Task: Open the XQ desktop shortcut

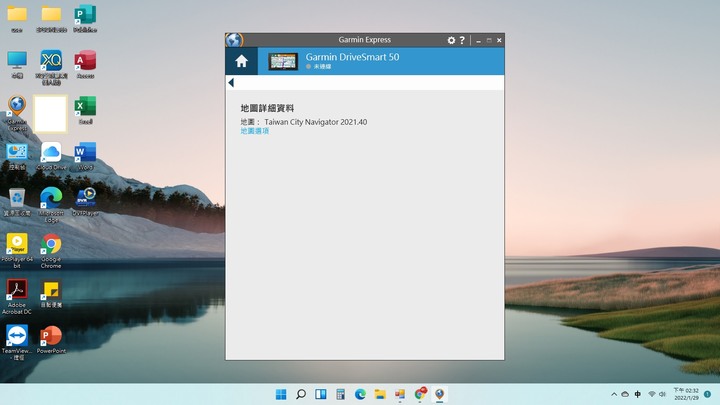Action: (x=51, y=67)
